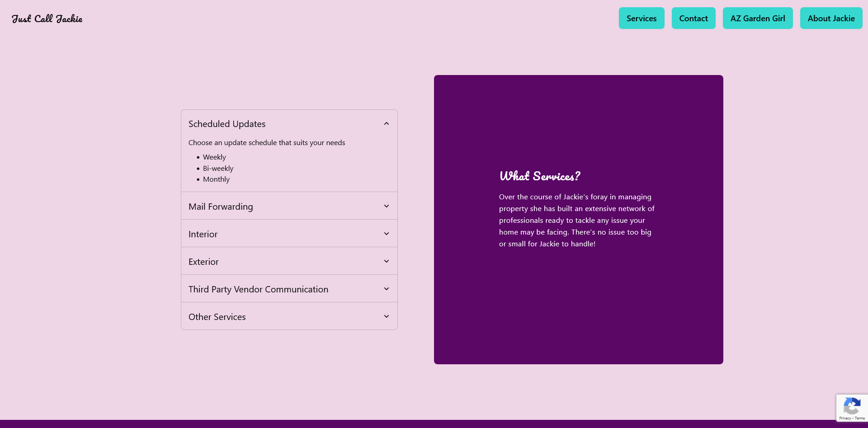The height and width of the screenshot is (428, 868).
Task: Click the chevron beside Third Party Vendor Communication
Action: (x=386, y=289)
